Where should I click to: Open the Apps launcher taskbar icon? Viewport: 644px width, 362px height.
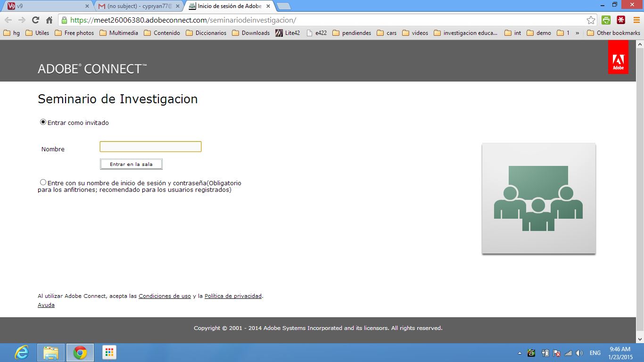click(109, 353)
